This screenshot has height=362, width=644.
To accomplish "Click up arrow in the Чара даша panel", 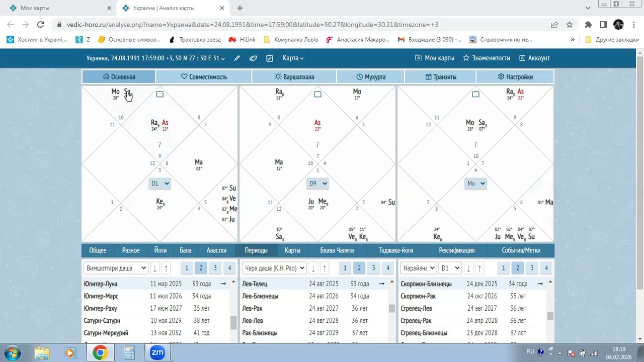I will point(325,268).
